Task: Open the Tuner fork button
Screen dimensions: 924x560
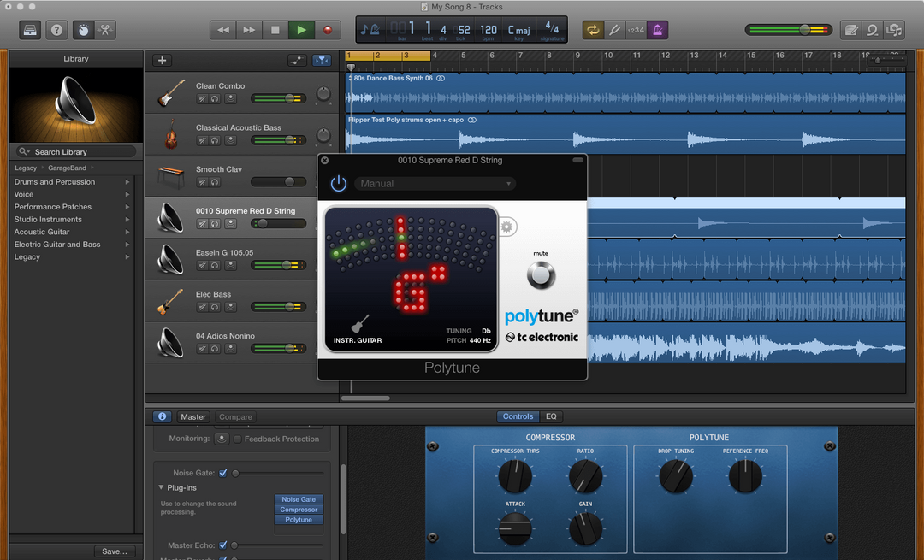Action: click(x=614, y=30)
